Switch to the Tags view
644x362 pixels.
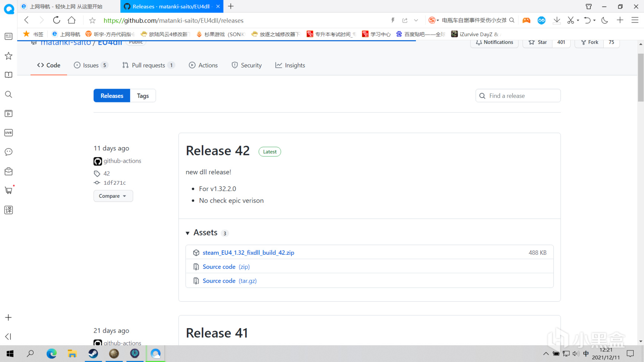[x=143, y=96]
